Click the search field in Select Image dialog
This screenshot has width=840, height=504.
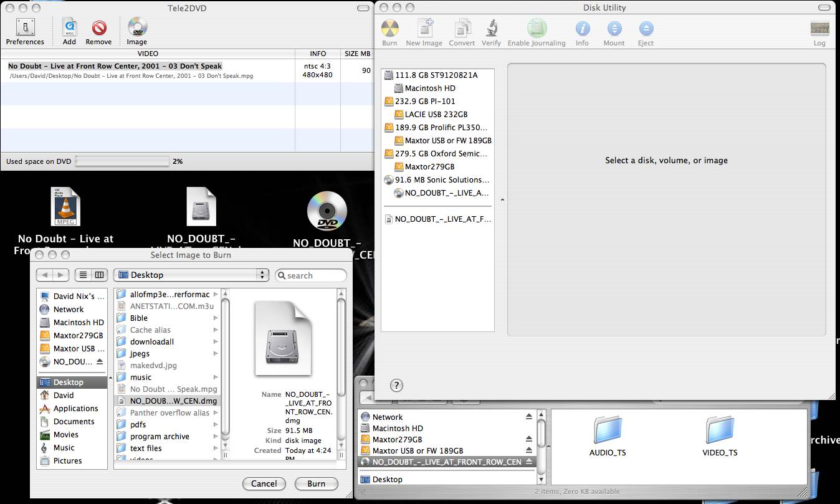click(x=311, y=275)
